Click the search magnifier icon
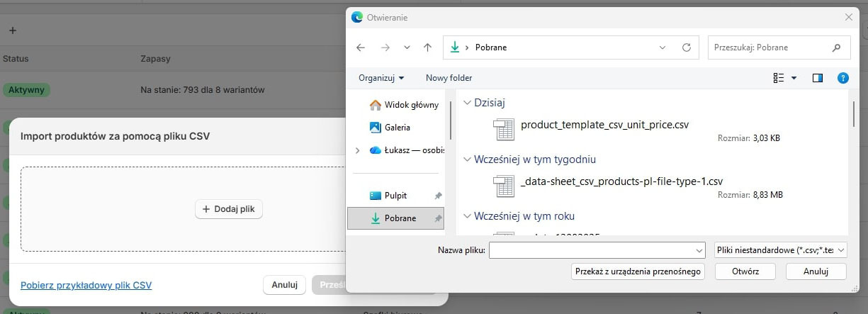The image size is (868, 314). (836, 47)
